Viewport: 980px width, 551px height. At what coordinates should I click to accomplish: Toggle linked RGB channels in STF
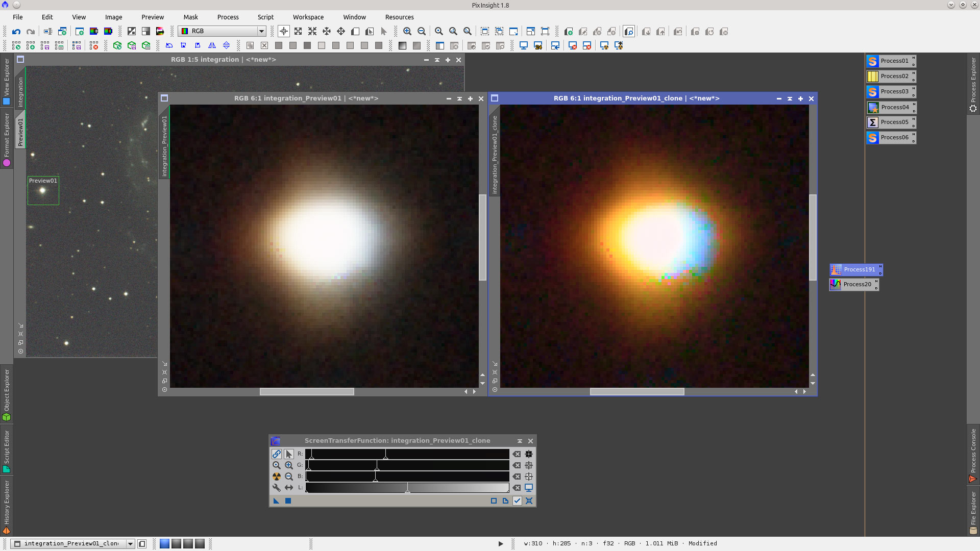tap(277, 454)
